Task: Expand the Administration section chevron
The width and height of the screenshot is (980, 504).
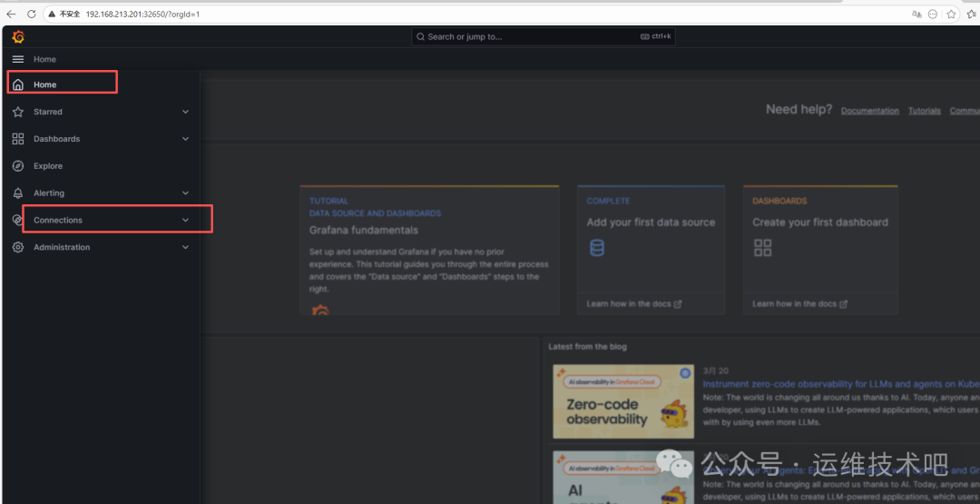Action: [x=186, y=247]
